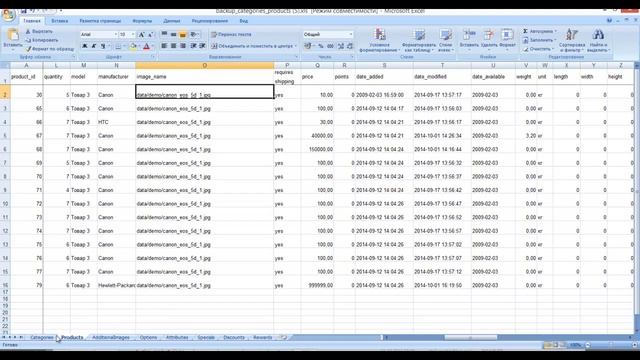Click the cell borders icon
Viewport: 640px width, 360px height.
[x=118, y=47]
